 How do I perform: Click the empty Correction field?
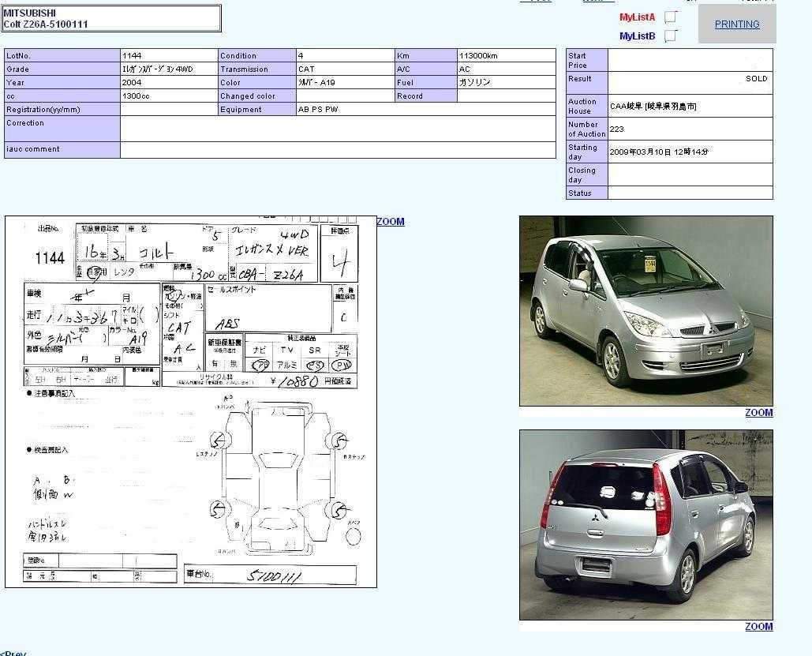pyautogui.click(x=338, y=129)
